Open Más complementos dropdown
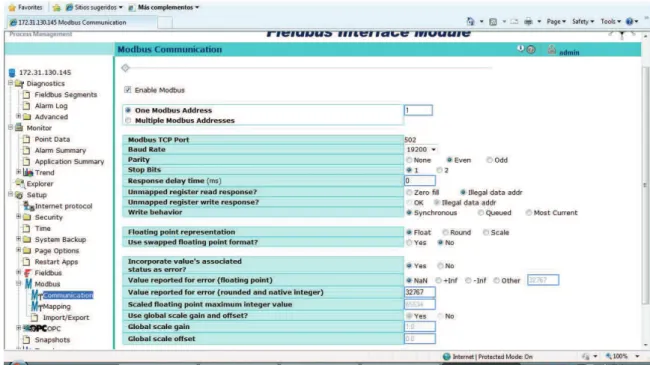The width and height of the screenshot is (650, 365). coord(164,7)
